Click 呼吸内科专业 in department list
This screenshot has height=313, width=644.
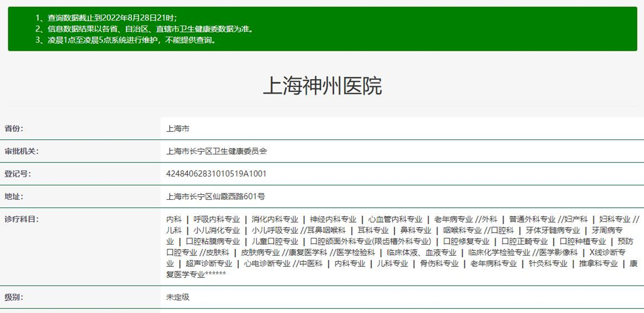click(x=217, y=219)
